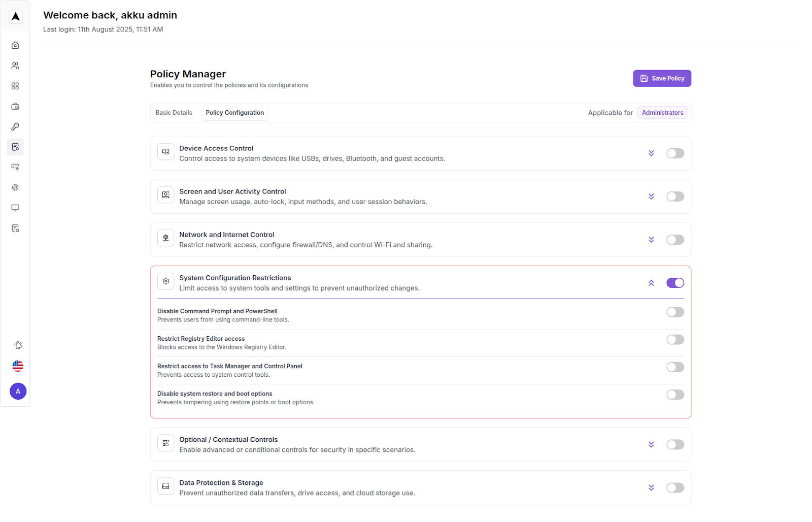Open the key credentials icon
Screen dimensions: 812x522
tap(15, 126)
